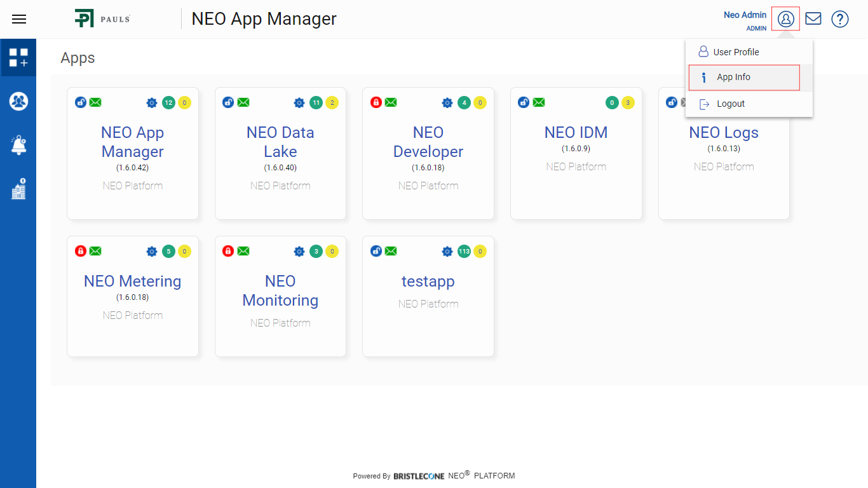This screenshot has width=868, height=488.
Task: Click green badge 5 on NEO Metering card
Action: [x=168, y=251]
